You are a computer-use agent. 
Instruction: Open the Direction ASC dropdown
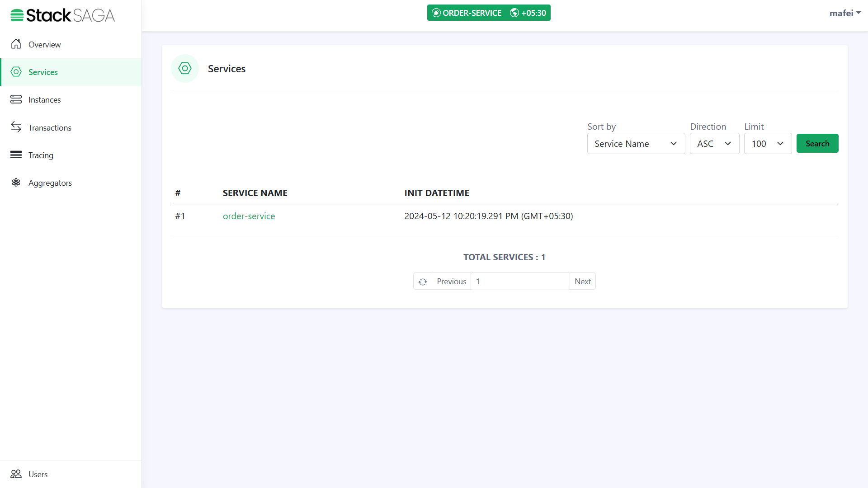(x=714, y=144)
